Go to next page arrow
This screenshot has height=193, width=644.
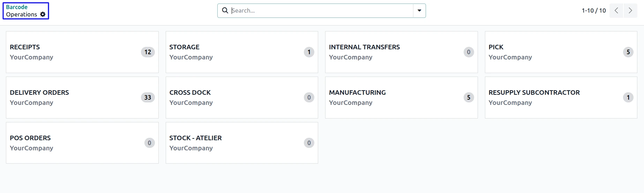630,10
